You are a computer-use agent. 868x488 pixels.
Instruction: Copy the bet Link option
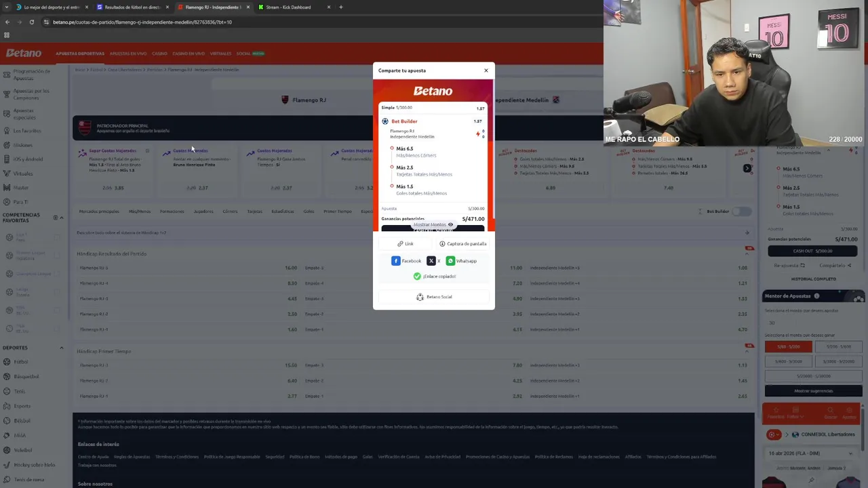406,244
